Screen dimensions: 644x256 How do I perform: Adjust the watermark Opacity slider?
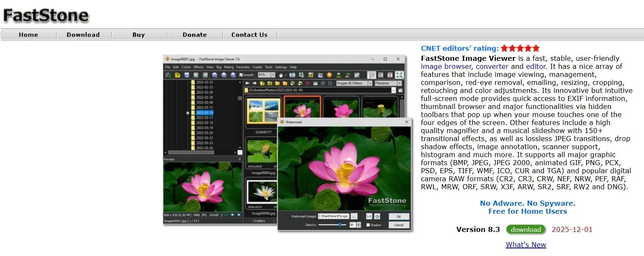(340, 225)
